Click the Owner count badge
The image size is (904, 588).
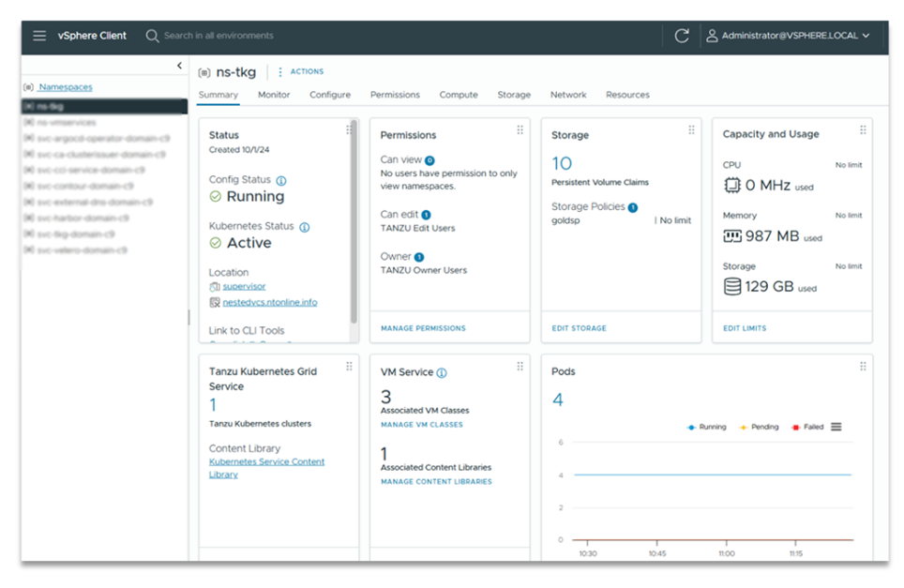coord(419,257)
